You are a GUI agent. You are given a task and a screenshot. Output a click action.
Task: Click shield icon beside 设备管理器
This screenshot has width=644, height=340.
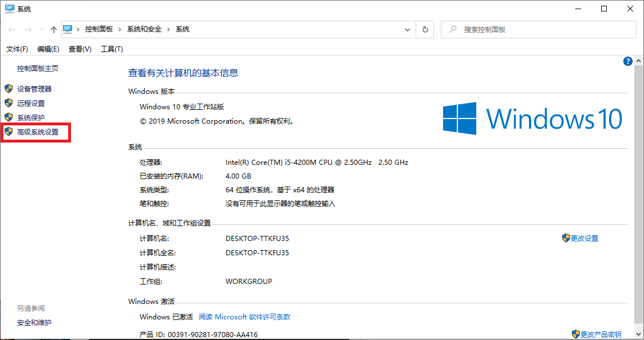(9, 88)
